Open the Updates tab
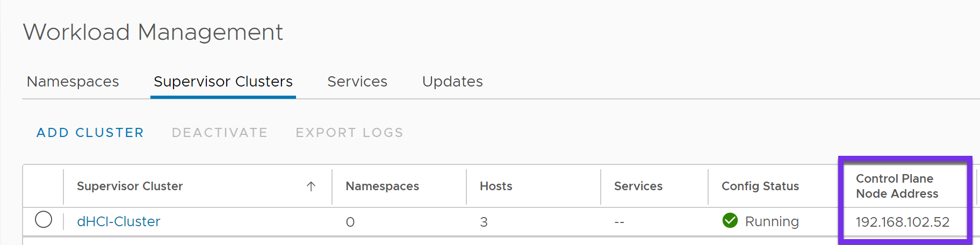The width and height of the screenshot is (980, 245). (452, 82)
